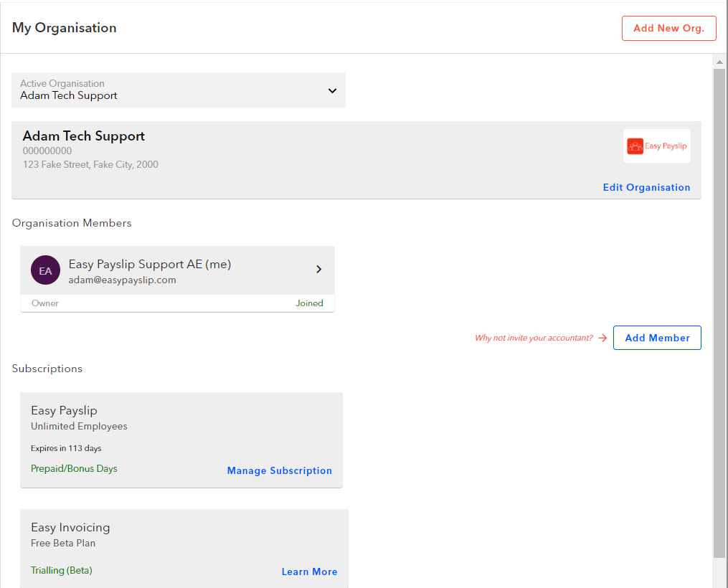728x588 pixels.
Task: Click the Manage Subscription link
Action: (x=279, y=470)
